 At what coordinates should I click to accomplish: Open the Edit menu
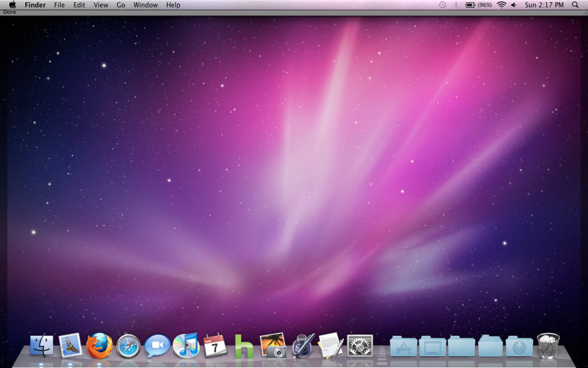79,5
